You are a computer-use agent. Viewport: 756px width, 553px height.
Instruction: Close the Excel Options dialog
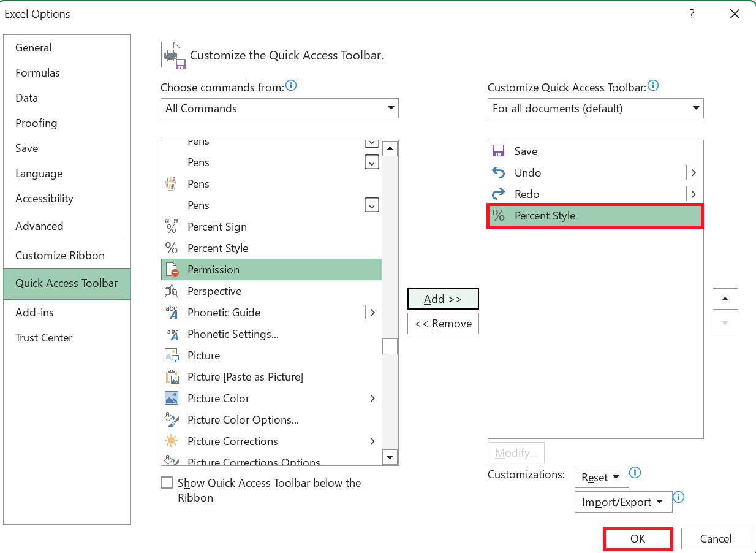tap(735, 14)
